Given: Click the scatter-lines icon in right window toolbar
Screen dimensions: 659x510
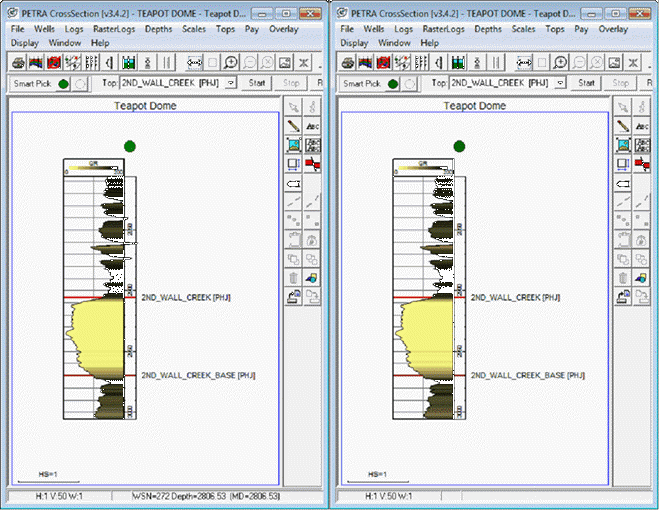Looking at the screenshot, I should (401, 63).
